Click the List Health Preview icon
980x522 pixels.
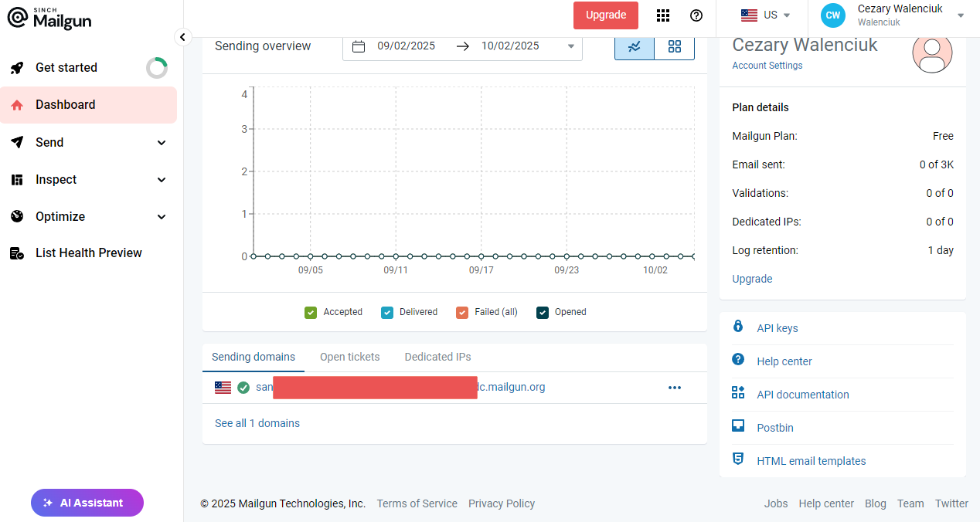17,253
